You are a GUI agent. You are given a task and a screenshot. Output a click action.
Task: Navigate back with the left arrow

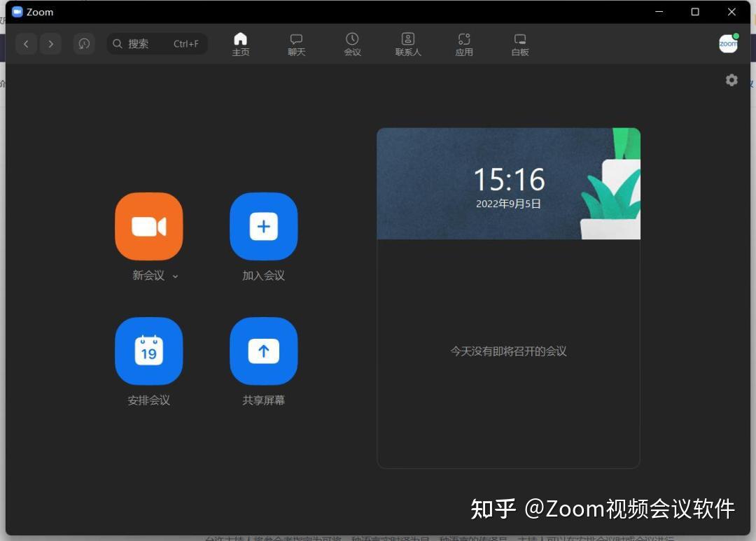point(26,44)
